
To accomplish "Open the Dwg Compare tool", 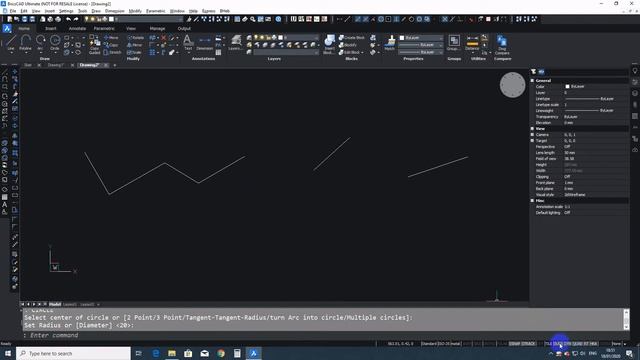I will click(x=502, y=44).
